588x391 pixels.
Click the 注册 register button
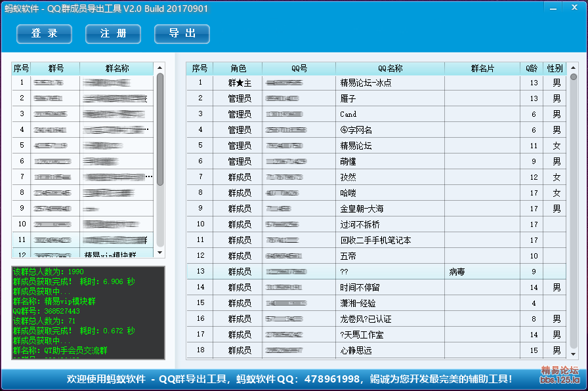(x=114, y=33)
